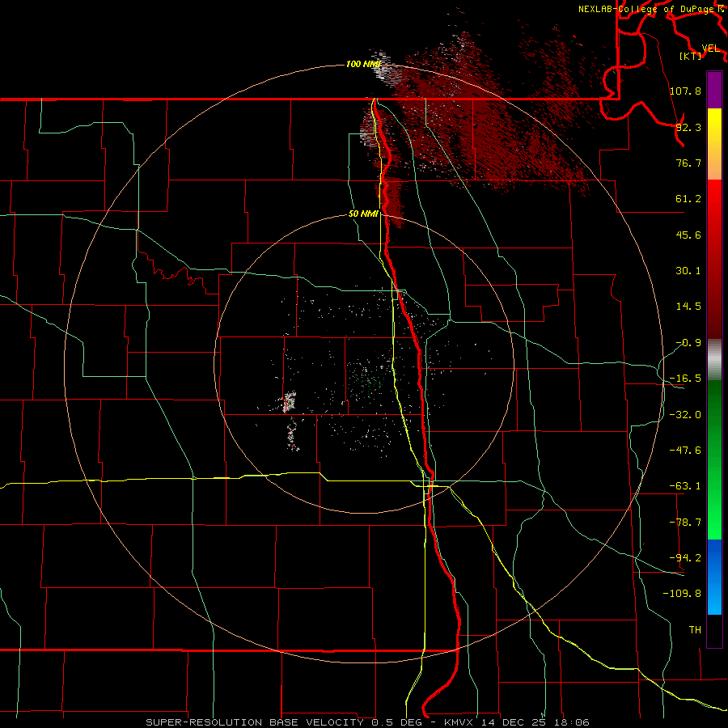Click the blue segment of velocity color bar
728x728 pixels.
714,577
